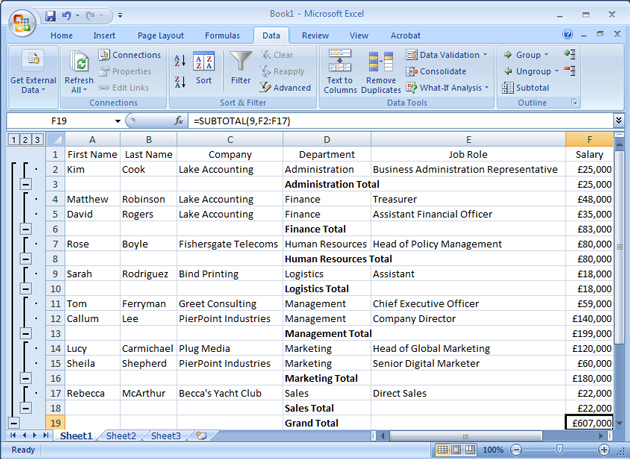Open the Name Box dropdown arrow
The image size is (630, 459).
tap(118, 121)
